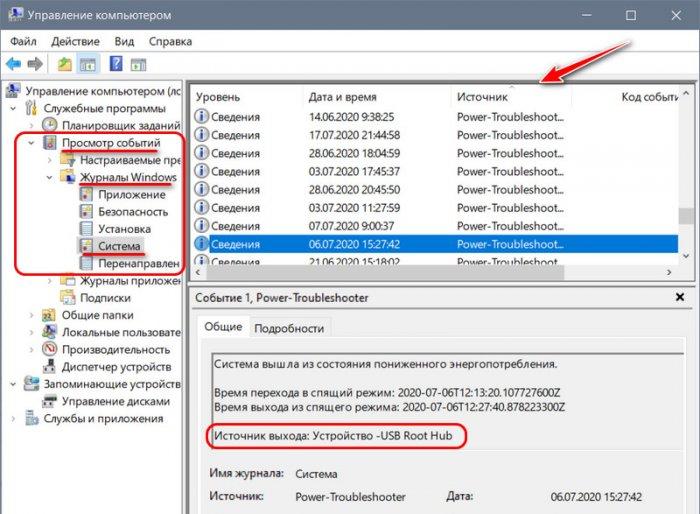This screenshot has height=514, width=700.
Task: Click the Task Scheduler clock icon
Action: click(50, 125)
